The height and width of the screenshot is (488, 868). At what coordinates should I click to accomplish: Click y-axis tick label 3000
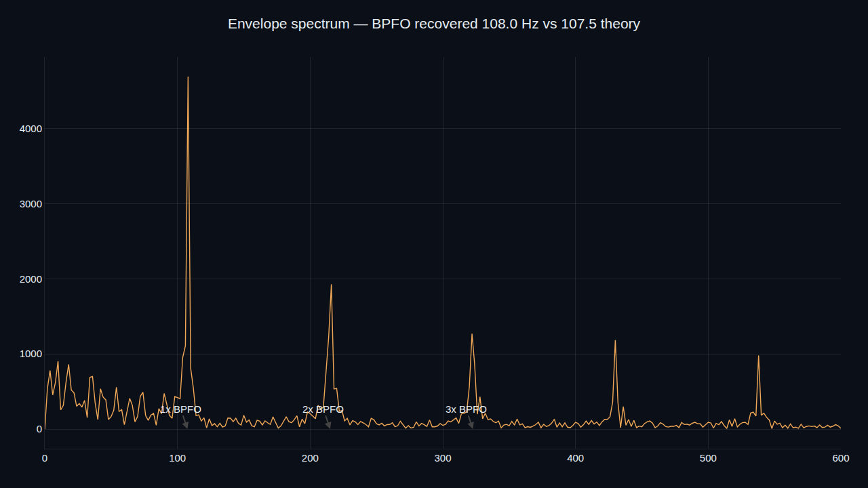pos(31,204)
